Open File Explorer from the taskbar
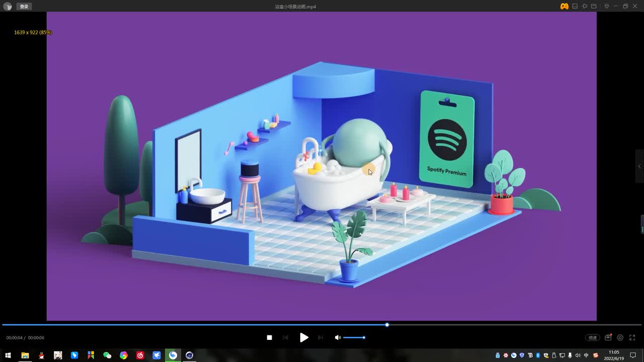644x362 pixels. point(25,355)
